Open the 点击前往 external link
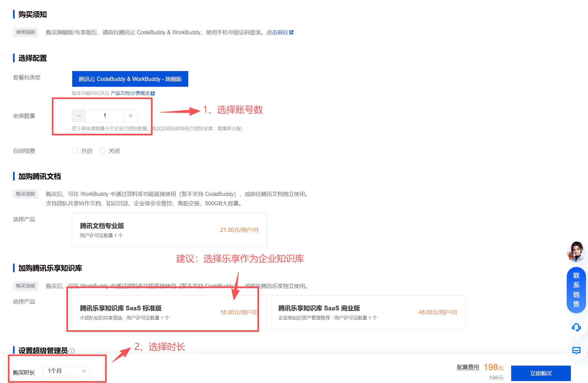The image size is (588, 383). point(279,33)
